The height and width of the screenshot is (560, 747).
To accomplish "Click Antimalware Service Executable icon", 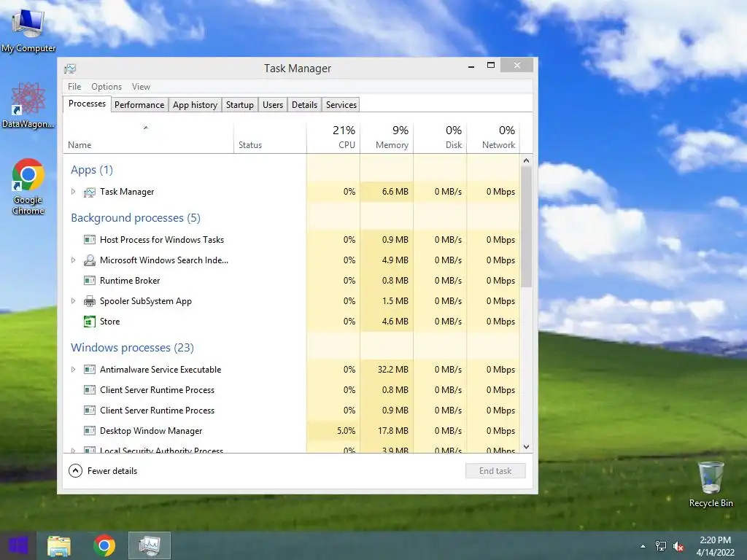I will point(90,369).
